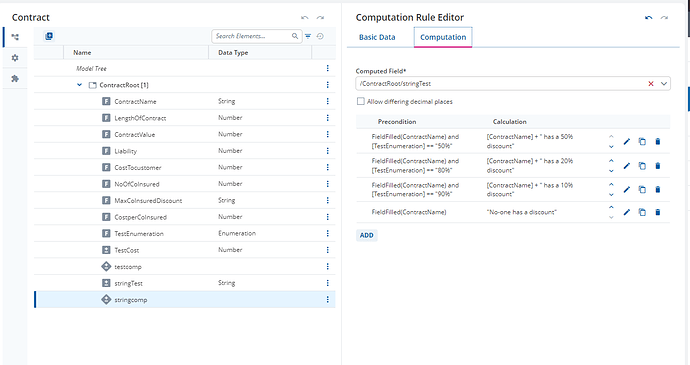Open the Computed Field dropdown arrow
690x365 pixels.
pos(664,84)
